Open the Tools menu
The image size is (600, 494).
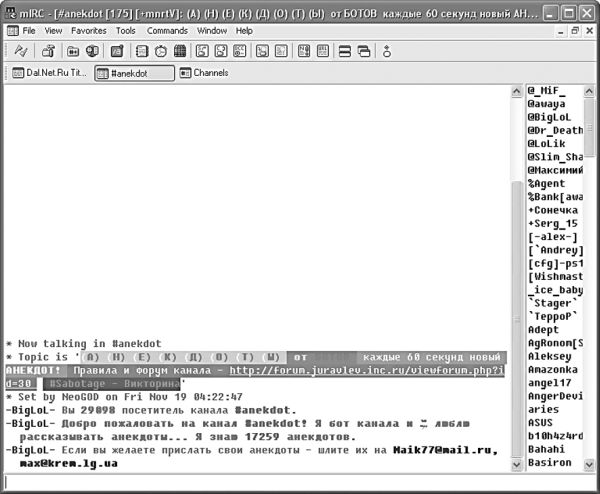click(125, 31)
